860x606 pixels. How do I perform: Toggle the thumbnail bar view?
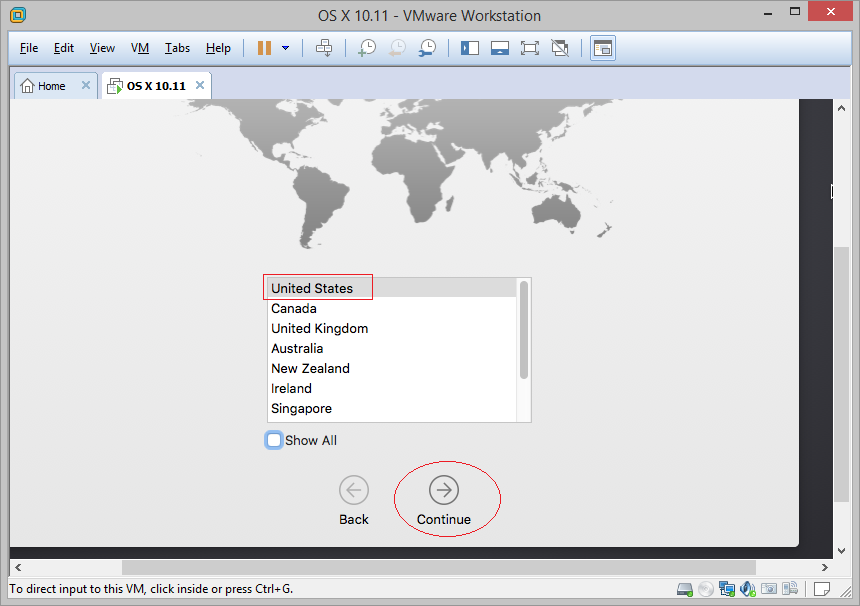(500, 48)
